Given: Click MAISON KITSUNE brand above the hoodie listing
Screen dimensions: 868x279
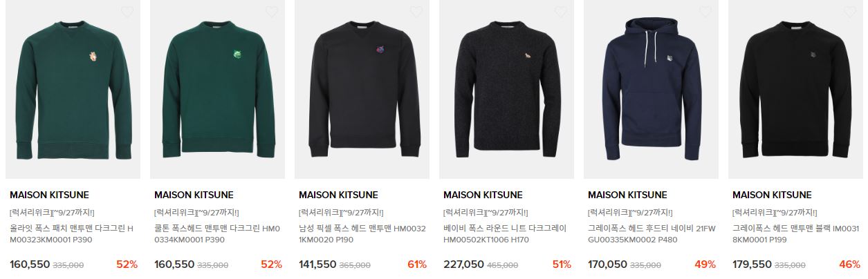Looking at the screenshot, I should 627,195.
